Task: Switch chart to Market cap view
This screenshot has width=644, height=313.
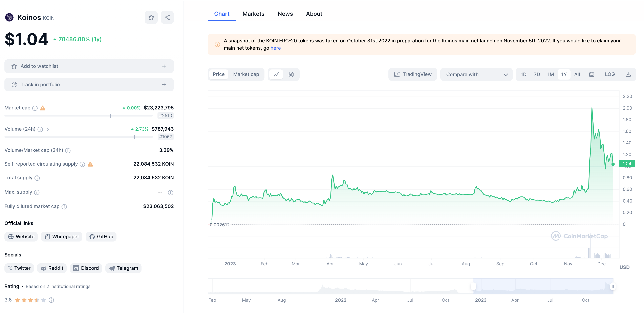Action: click(246, 74)
